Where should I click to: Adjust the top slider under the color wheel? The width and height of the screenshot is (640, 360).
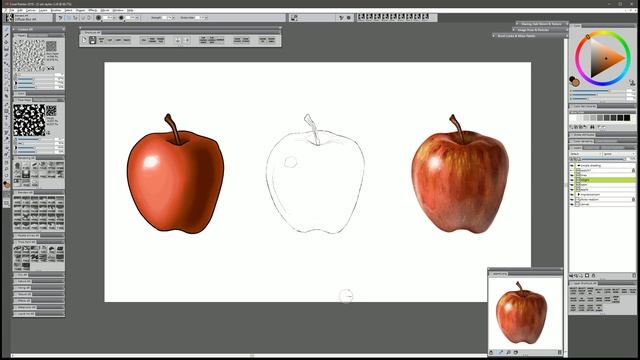pos(598,91)
